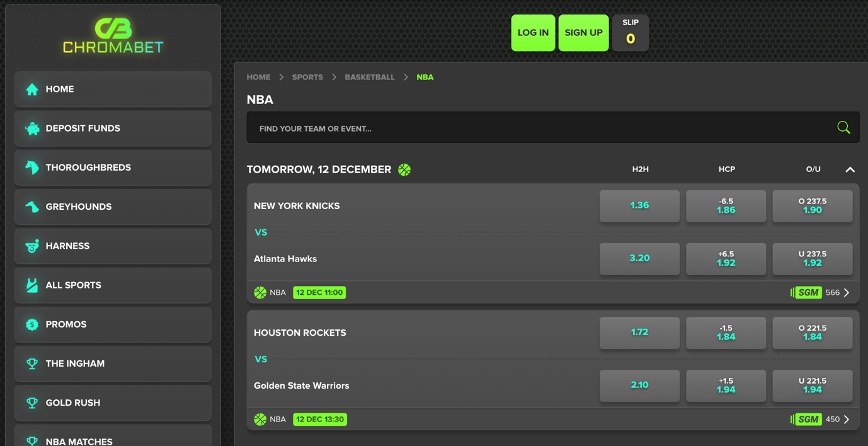Viewport: 868px width, 446px height.
Task: Open SGM for Knicks vs Hawks
Action: coord(806,292)
